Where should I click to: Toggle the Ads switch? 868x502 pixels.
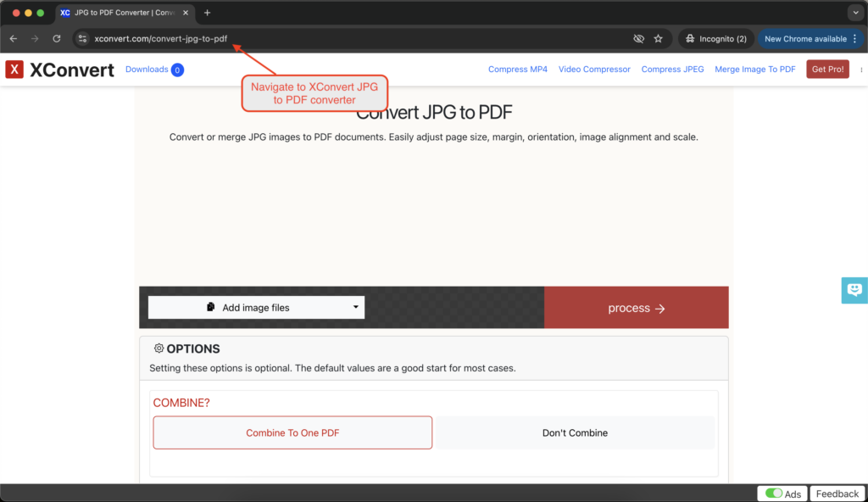pos(773,494)
